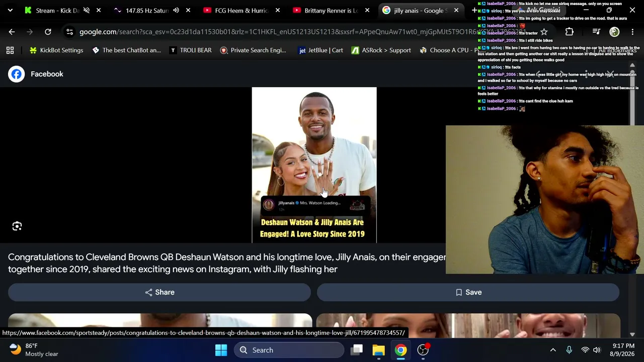Open the JetBlue | Cart bookmark
Screen dimensions: 644x362
pos(320,50)
